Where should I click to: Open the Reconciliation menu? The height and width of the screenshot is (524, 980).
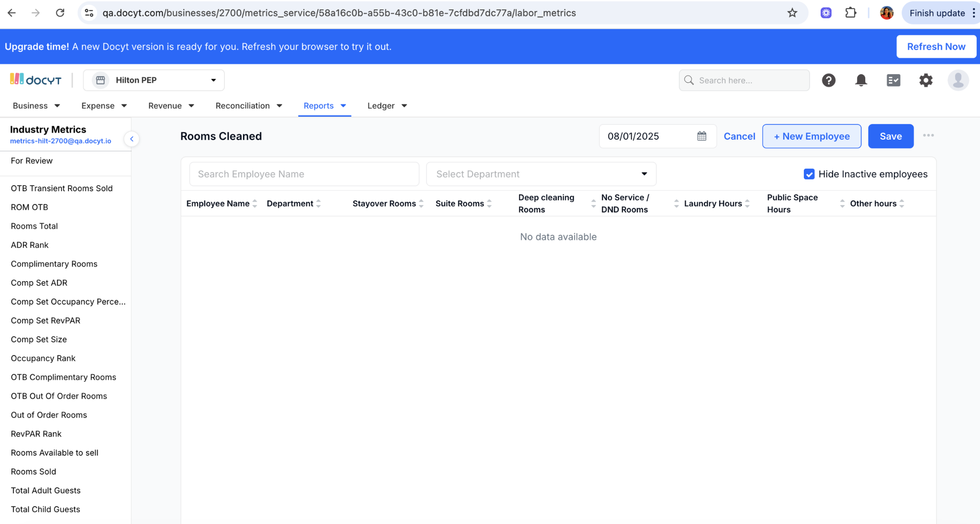(x=248, y=106)
